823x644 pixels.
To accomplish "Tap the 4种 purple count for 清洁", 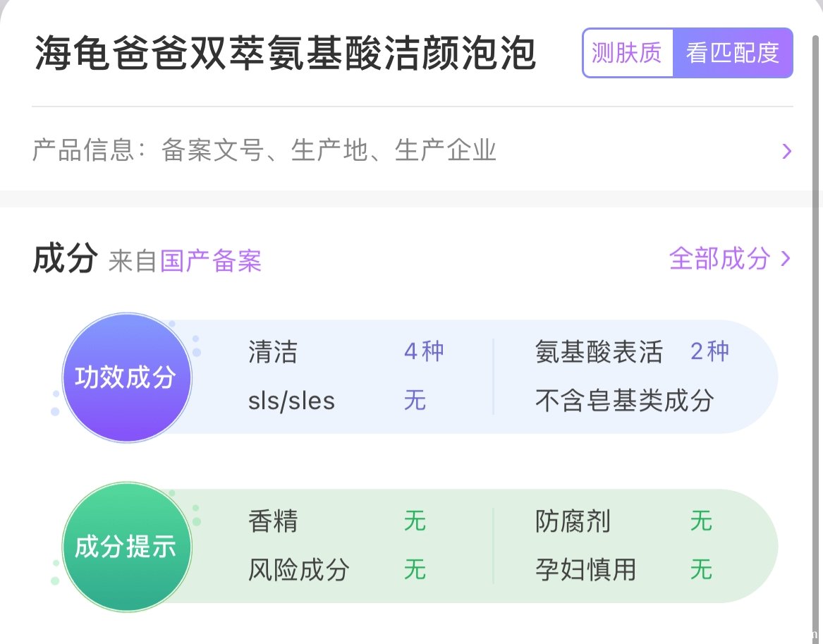I will (x=424, y=351).
